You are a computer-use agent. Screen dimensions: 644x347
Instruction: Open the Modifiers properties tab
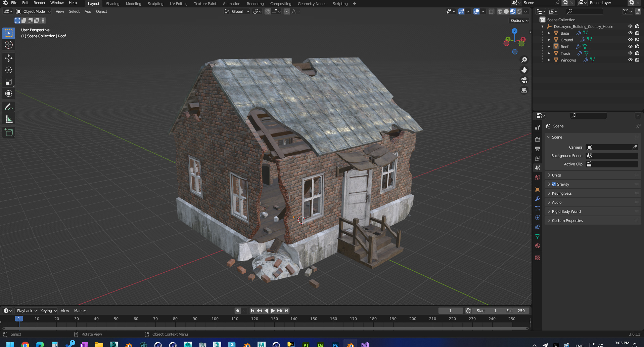(x=538, y=199)
